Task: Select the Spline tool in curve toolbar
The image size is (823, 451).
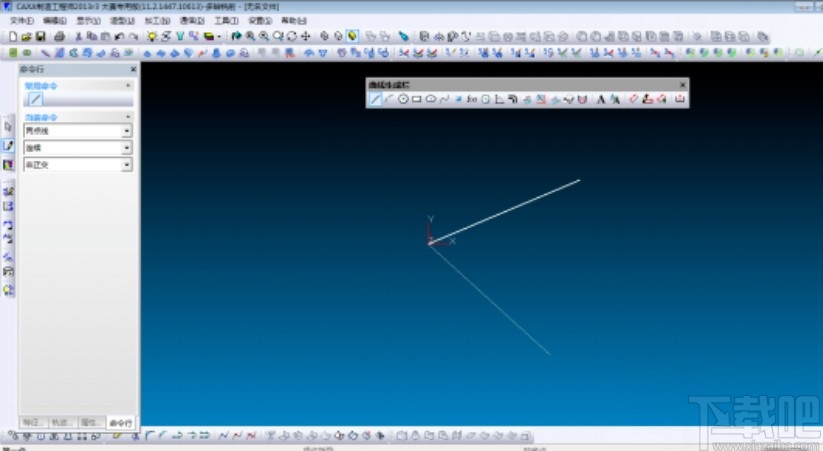Action: click(x=445, y=99)
